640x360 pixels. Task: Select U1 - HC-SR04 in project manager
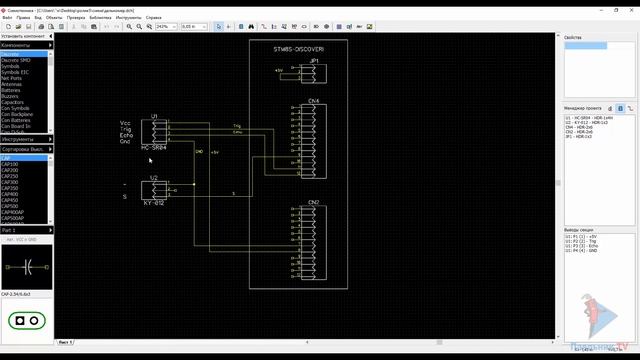pos(589,118)
